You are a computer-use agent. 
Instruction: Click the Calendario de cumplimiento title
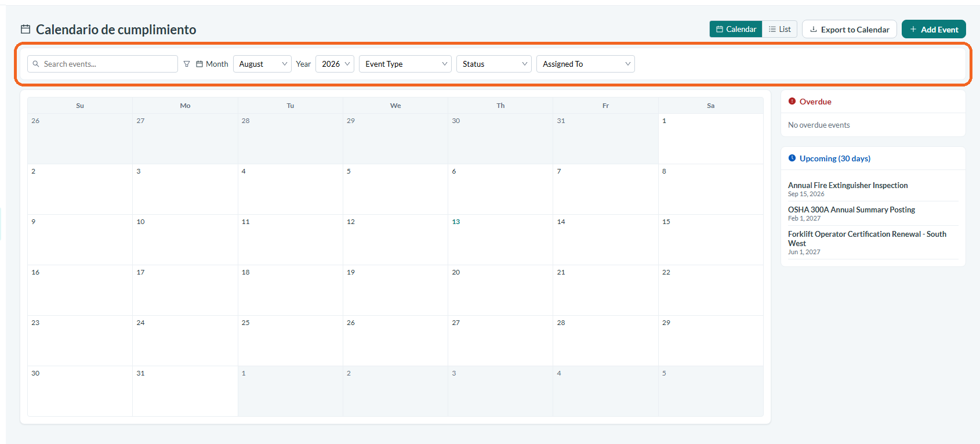pyautogui.click(x=116, y=30)
